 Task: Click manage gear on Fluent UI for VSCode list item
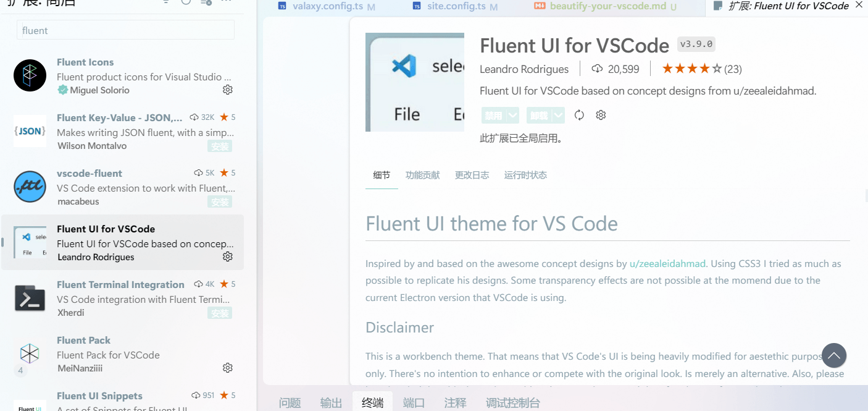point(227,256)
